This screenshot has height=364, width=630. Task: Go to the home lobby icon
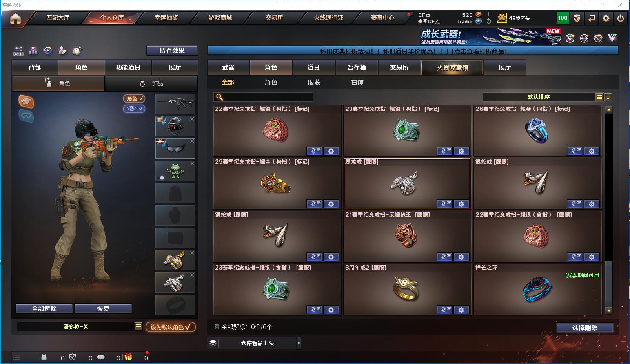[x=15, y=18]
